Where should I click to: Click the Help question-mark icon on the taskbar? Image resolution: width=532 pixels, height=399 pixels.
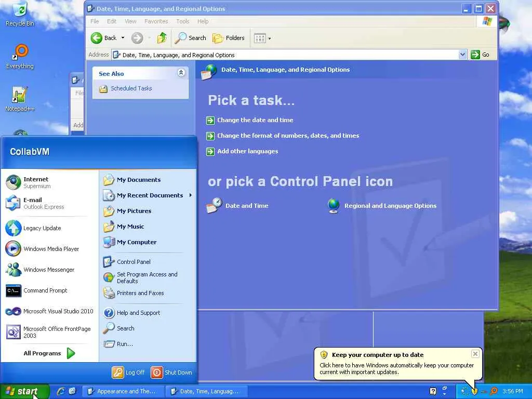[433, 391]
